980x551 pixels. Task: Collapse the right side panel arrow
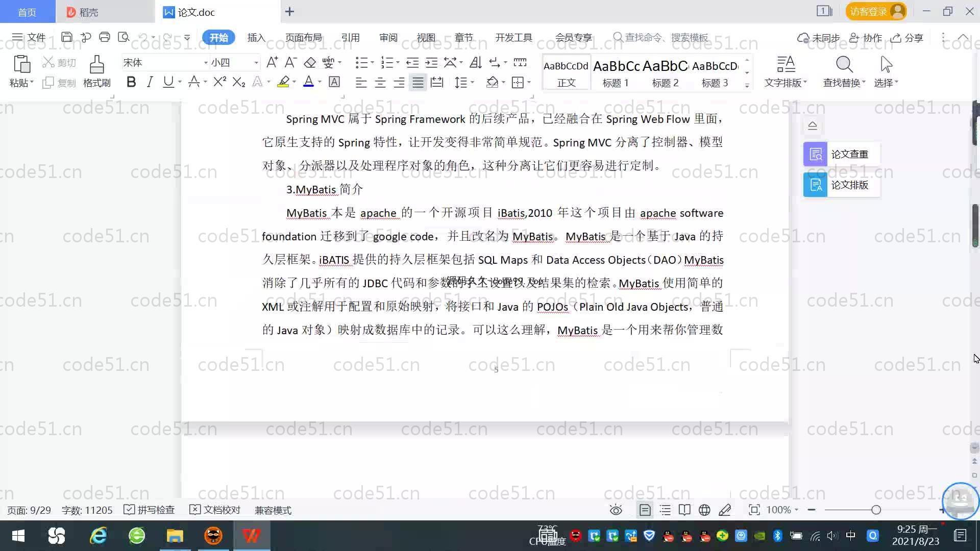pyautogui.click(x=813, y=126)
